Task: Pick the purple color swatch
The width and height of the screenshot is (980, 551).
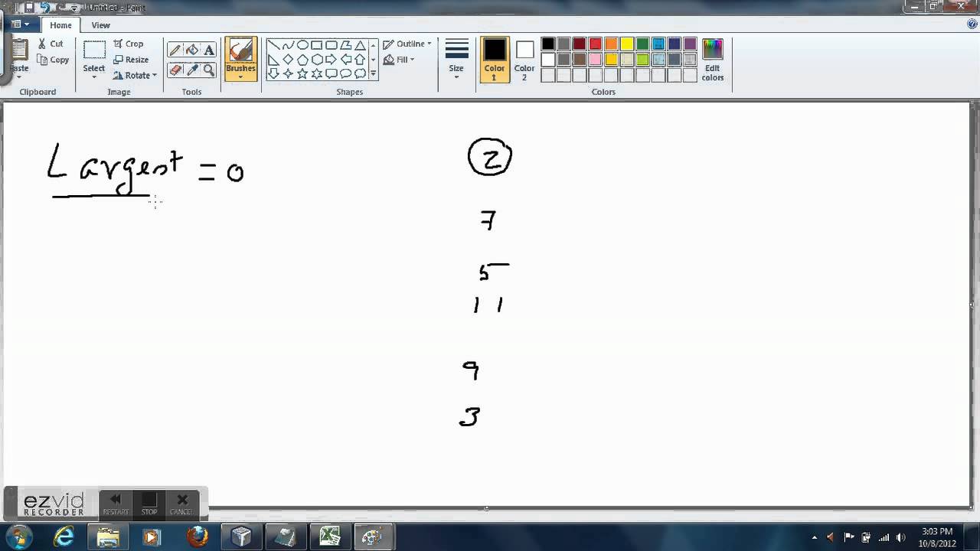Action: (690, 44)
